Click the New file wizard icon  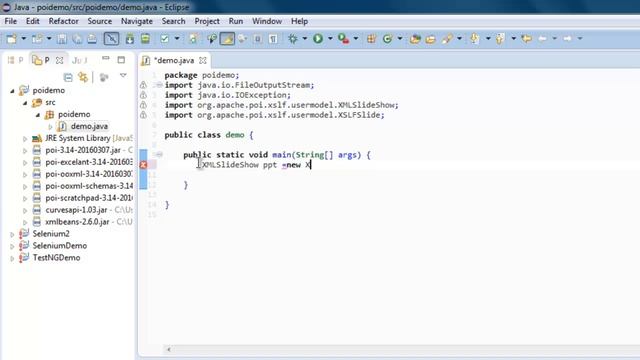click(x=11, y=39)
